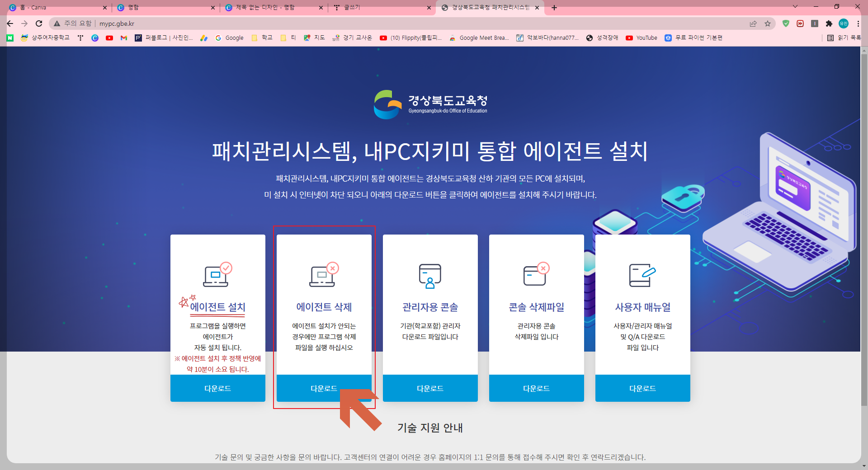Viewport: 868px width, 470px height.
Task: Open the 상주여자중학교 bookmark
Action: (x=45, y=38)
